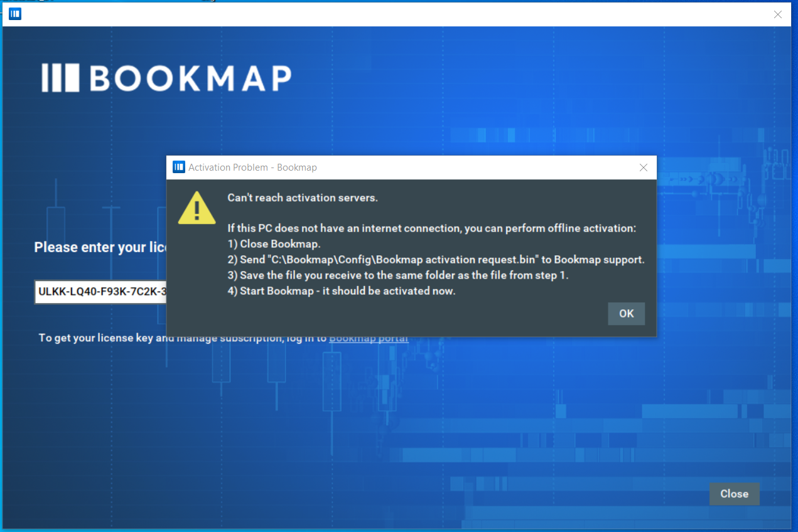Image resolution: width=798 pixels, height=532 pixels.
Task: Click the "Activation Problem - Bookmap" title text
Action: coord(252,168)
